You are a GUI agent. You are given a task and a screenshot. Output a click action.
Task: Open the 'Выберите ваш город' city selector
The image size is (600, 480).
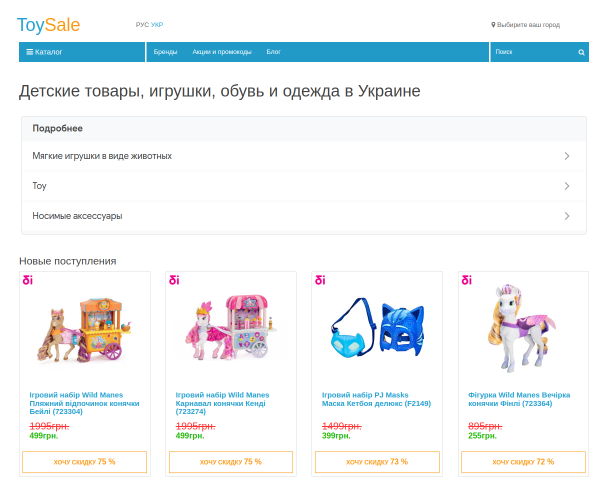point(525,24)
